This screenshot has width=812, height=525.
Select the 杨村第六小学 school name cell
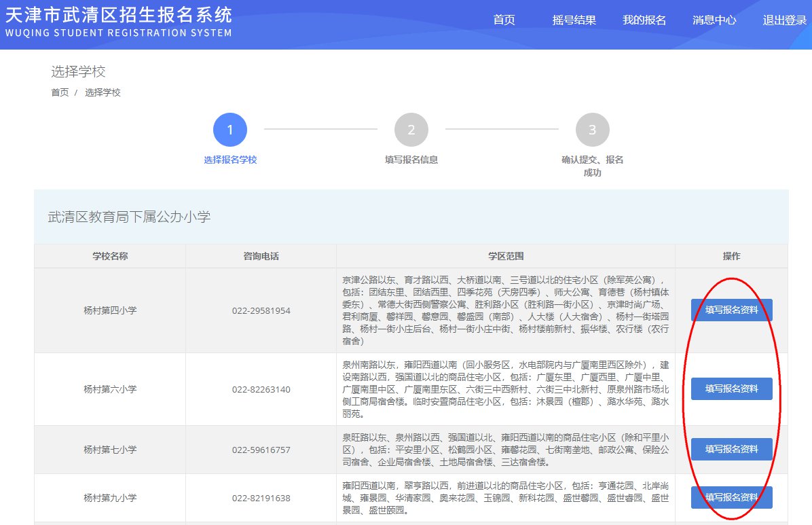pyautogui.click(x=110, y=389)
